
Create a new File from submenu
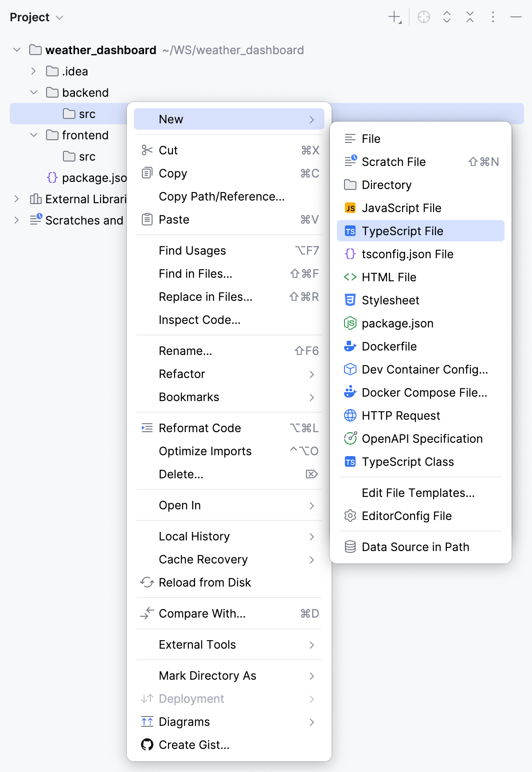pos(421,138)
